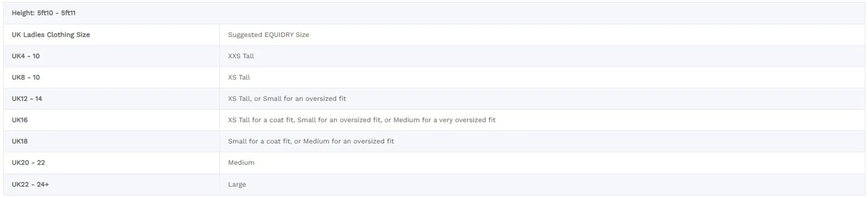
Task: Select the Suggested EQUIDRY Size header
Action: click(x=268, y=35)
